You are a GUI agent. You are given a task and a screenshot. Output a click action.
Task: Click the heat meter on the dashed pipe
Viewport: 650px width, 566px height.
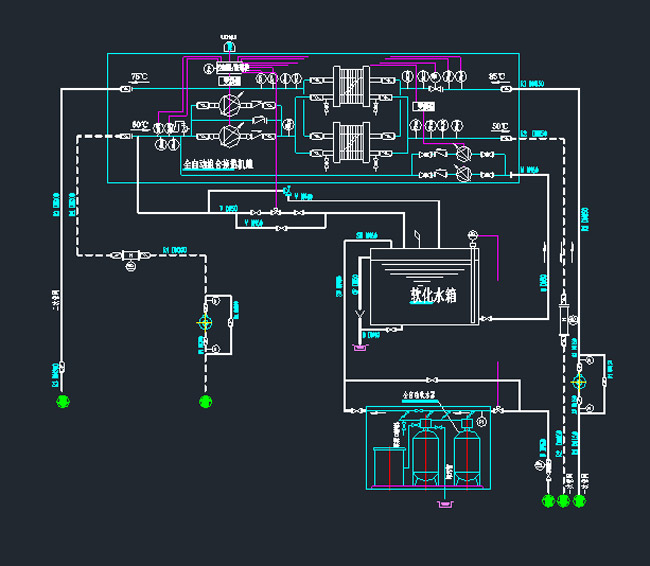click(130, 257)
